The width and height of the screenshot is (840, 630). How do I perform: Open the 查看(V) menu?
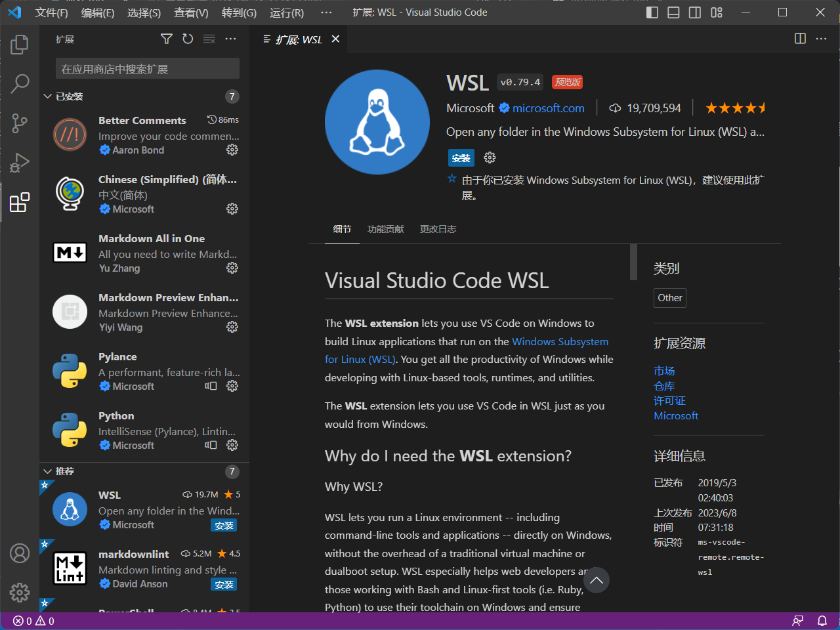[x=191, y=12]
